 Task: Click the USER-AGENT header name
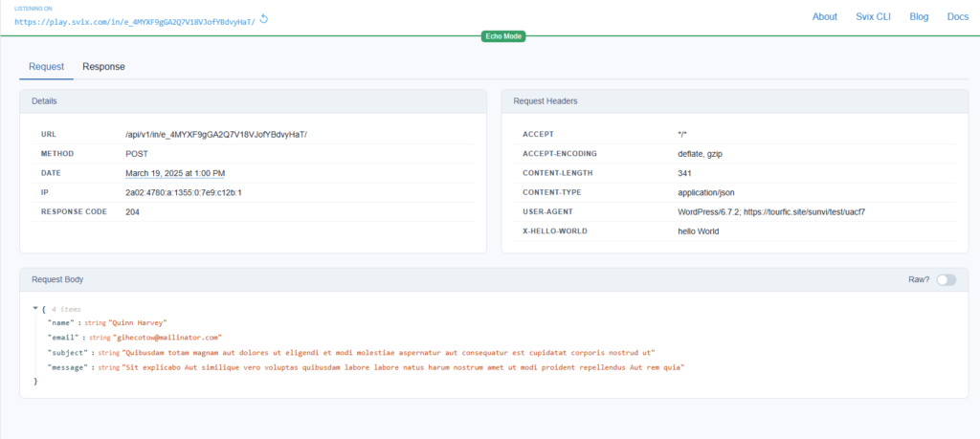(x=546, y=211)
